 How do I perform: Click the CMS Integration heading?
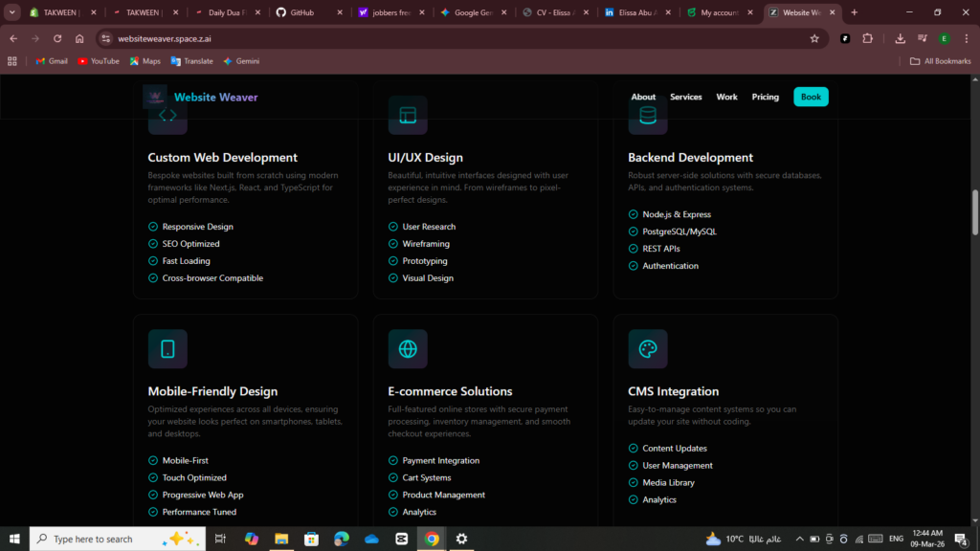[x=673, y=391]
